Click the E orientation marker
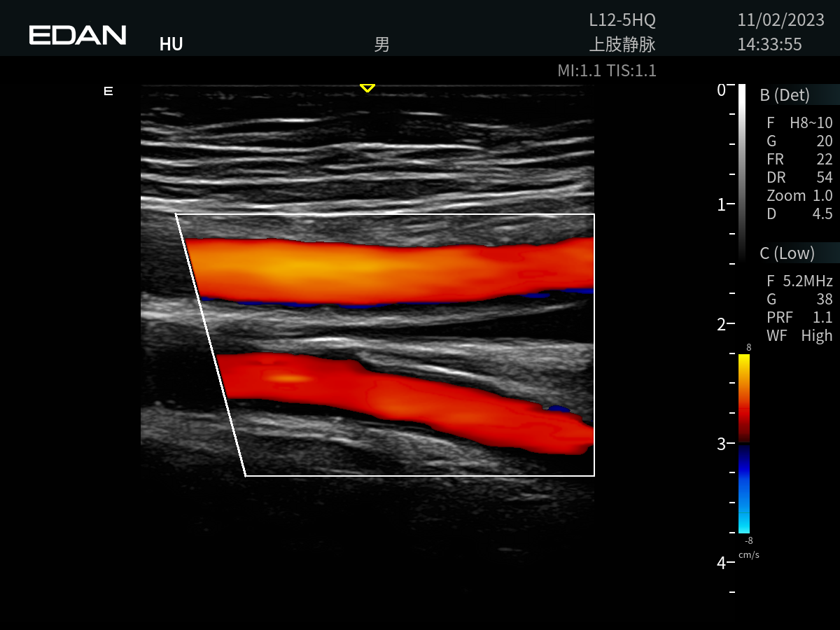 point(108,91)
